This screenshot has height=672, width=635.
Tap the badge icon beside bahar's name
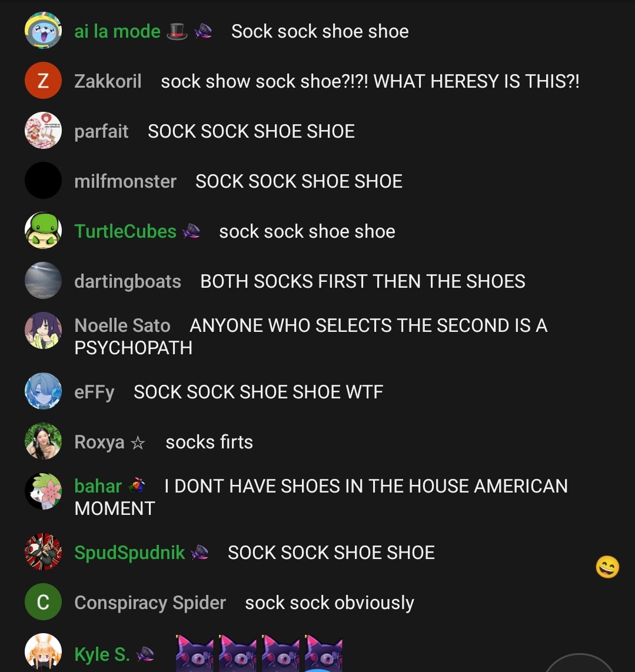(137, 485)
